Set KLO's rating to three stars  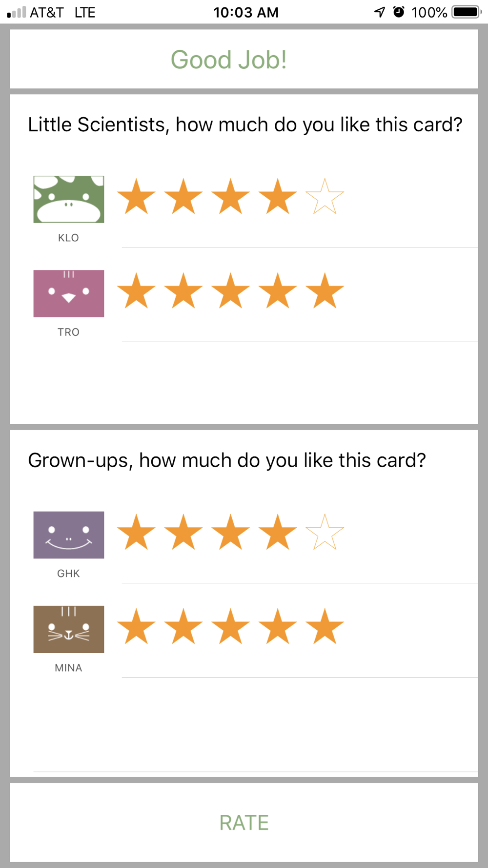coord(230,197)
